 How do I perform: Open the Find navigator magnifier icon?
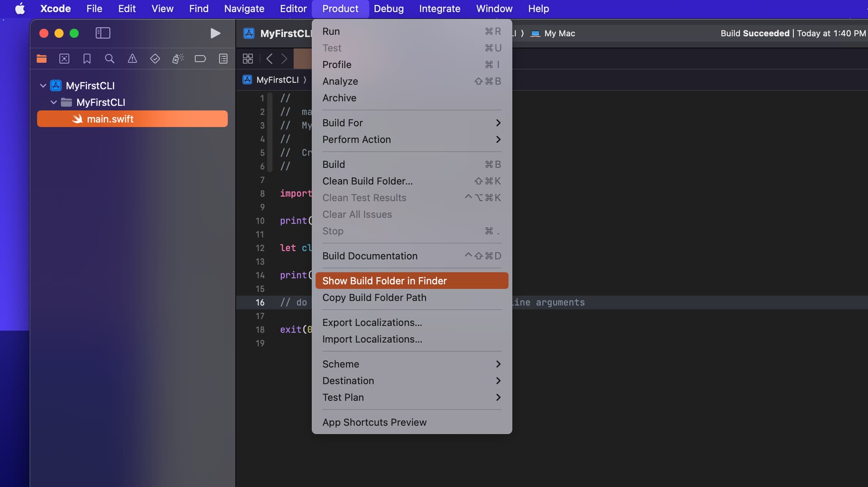point(109,59)
